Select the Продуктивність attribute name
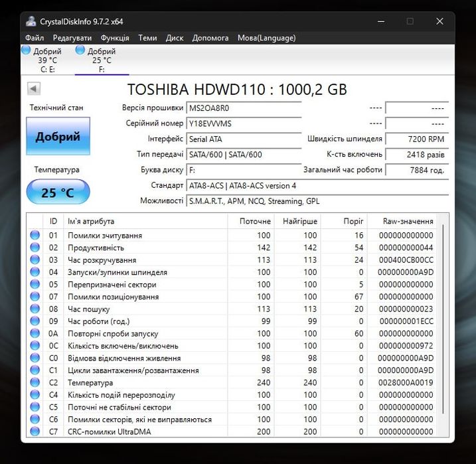The image size is (476, 464). point(96,248)
